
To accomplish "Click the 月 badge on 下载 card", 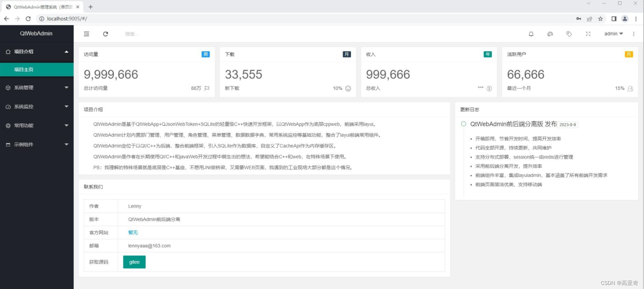I will click(x=347, y=54).
